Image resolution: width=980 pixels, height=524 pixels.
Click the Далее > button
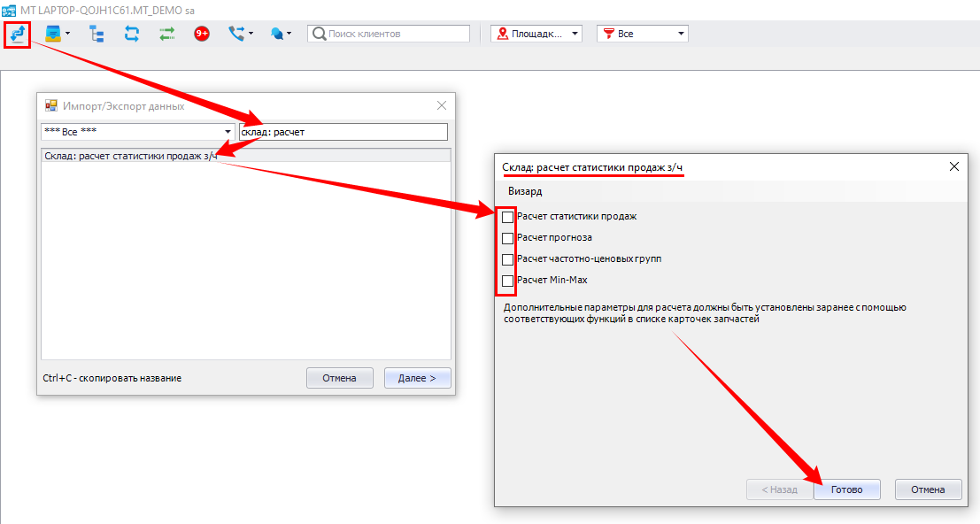417,378
